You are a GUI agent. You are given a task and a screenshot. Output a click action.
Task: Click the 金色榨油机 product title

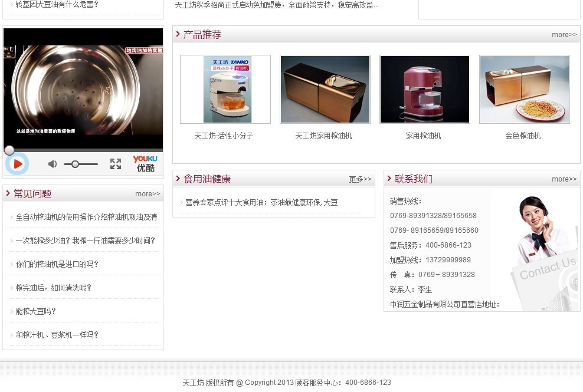click(523, 136)
